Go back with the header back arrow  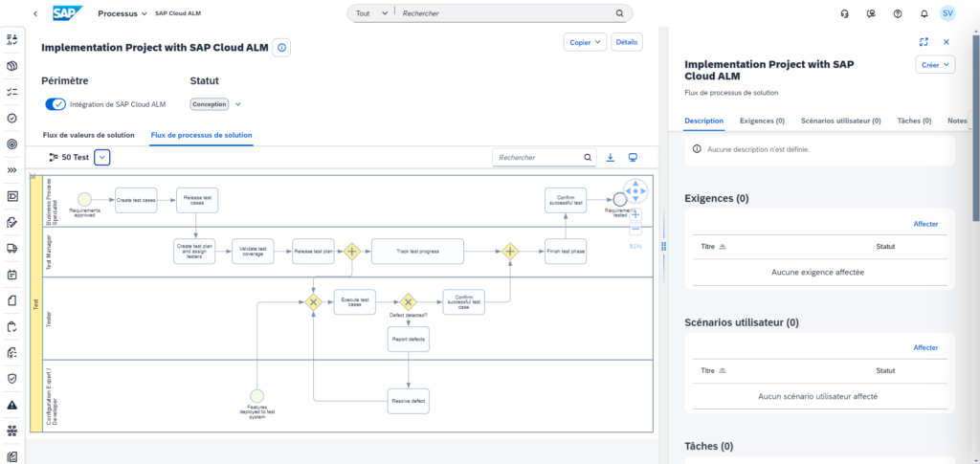click(35, 13)
